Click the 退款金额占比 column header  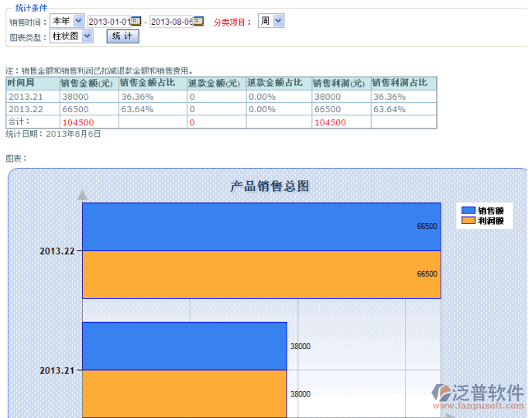click(279, 83)
